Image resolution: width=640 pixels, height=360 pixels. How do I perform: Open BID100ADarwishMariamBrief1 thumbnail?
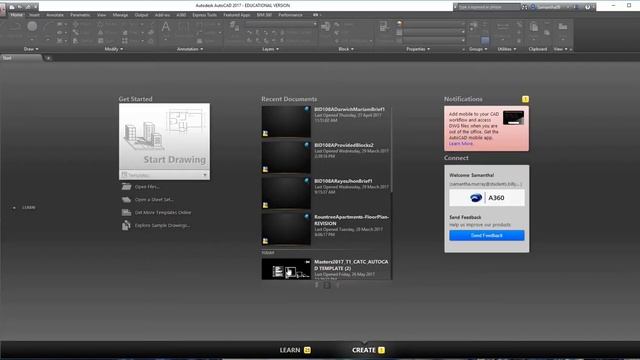[286, 122]
